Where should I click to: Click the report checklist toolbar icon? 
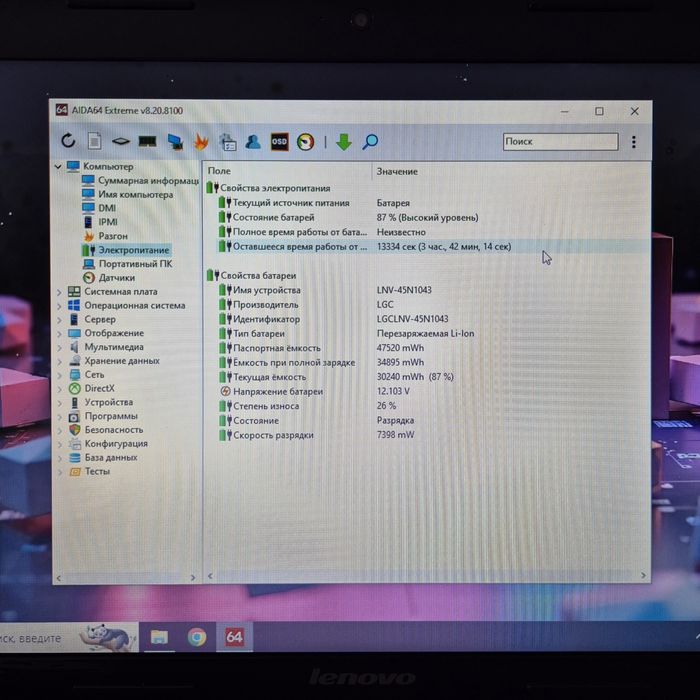pos(228,142)
